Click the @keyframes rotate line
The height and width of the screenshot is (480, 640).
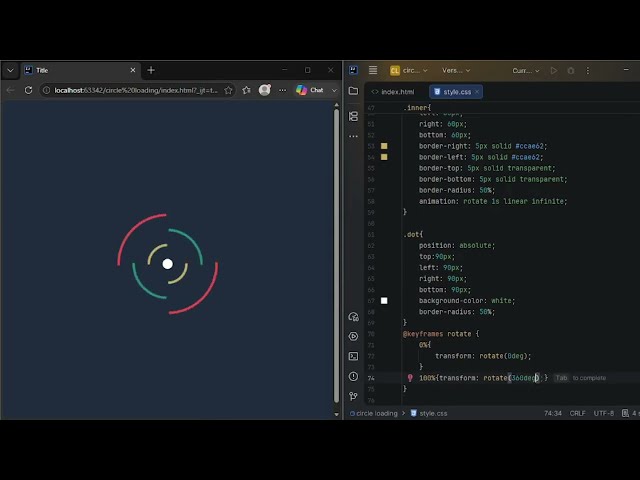point(441,334)
